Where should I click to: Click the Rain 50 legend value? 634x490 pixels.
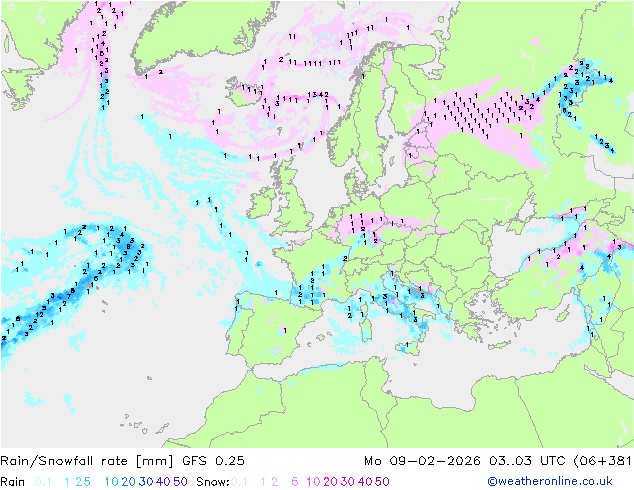(180, 482)
